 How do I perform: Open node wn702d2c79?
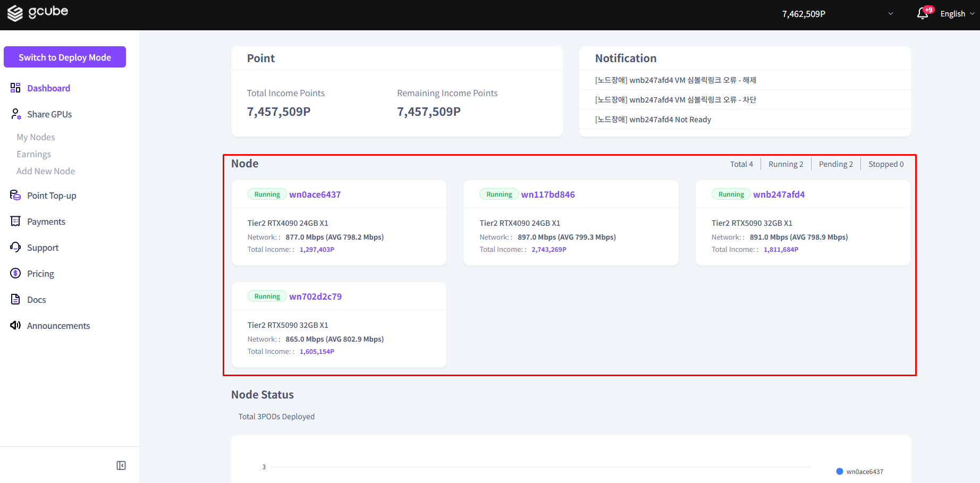315,296
